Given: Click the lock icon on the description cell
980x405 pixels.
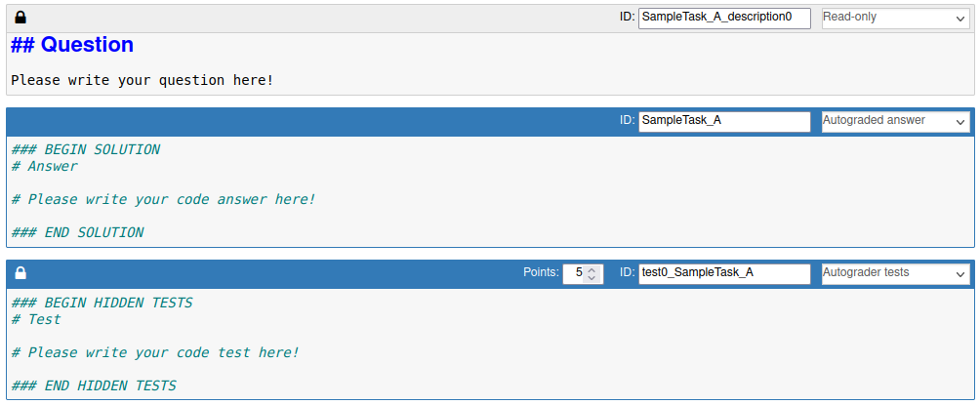Looking at the screenshot, I should pyautogui.click(x=20, y=18).
